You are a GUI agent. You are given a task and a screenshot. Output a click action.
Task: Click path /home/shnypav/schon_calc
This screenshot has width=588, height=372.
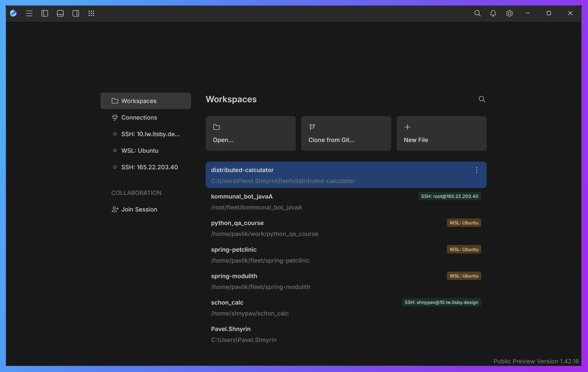250,313
